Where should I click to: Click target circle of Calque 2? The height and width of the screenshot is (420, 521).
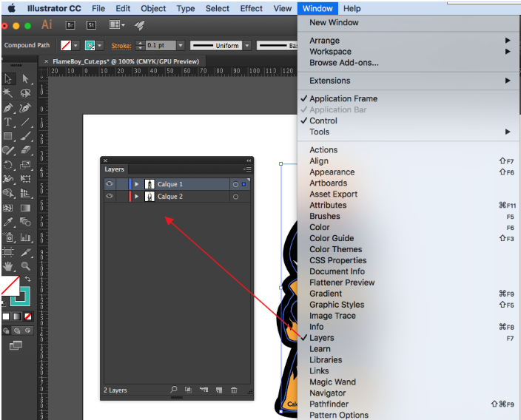click(x=235, y=197)
